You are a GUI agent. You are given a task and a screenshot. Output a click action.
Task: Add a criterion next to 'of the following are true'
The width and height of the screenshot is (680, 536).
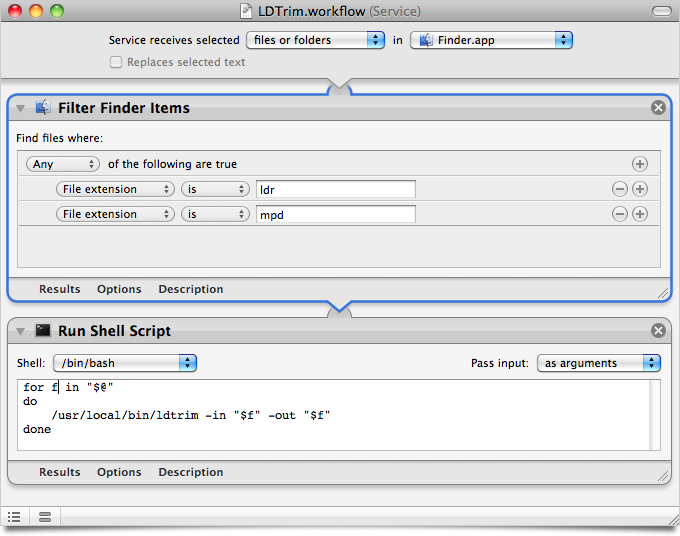(640, 164)
